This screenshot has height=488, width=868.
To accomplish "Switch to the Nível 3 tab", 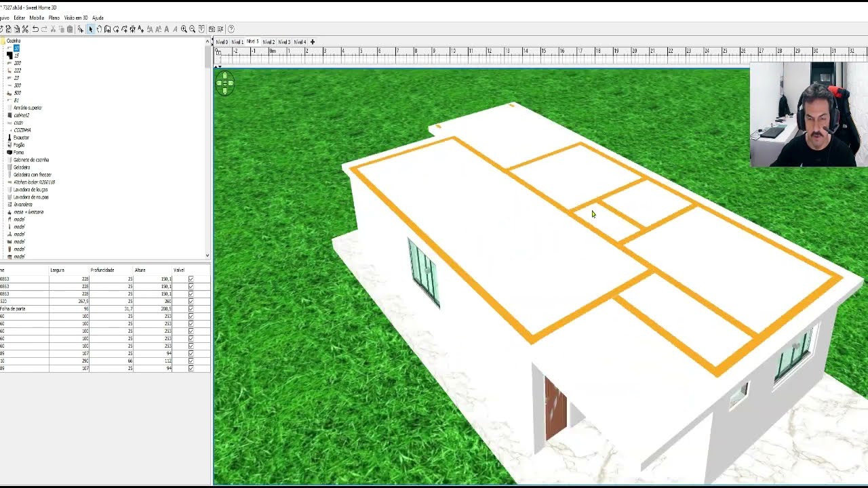I will (x=284, y=42).
